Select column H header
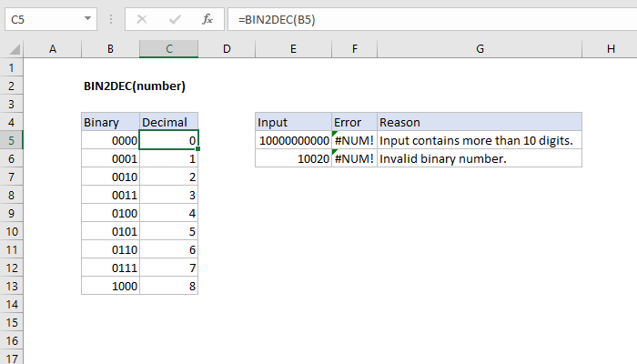The width and height of the screenshot is (637, 364). [x=611, y=49]
